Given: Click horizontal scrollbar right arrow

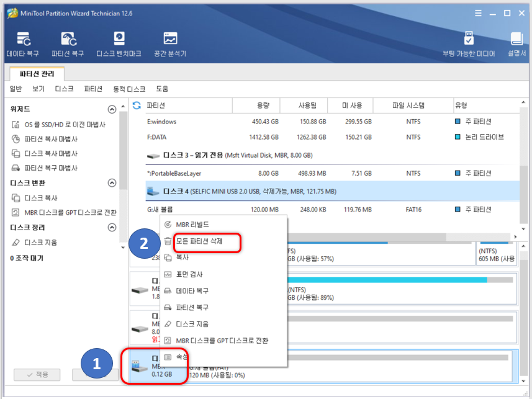Looking at the screenshot, I should tap(515, 237).
